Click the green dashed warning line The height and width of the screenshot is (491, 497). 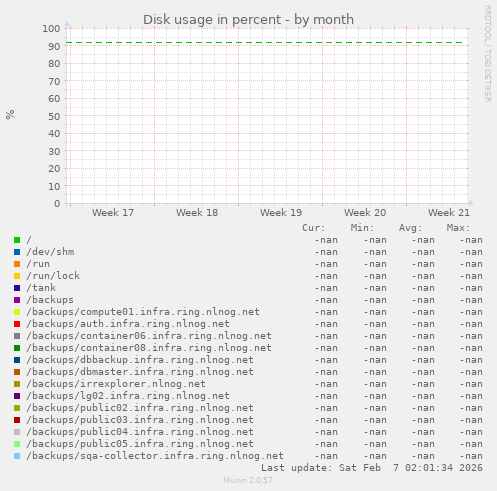click(x=265, y=43)
